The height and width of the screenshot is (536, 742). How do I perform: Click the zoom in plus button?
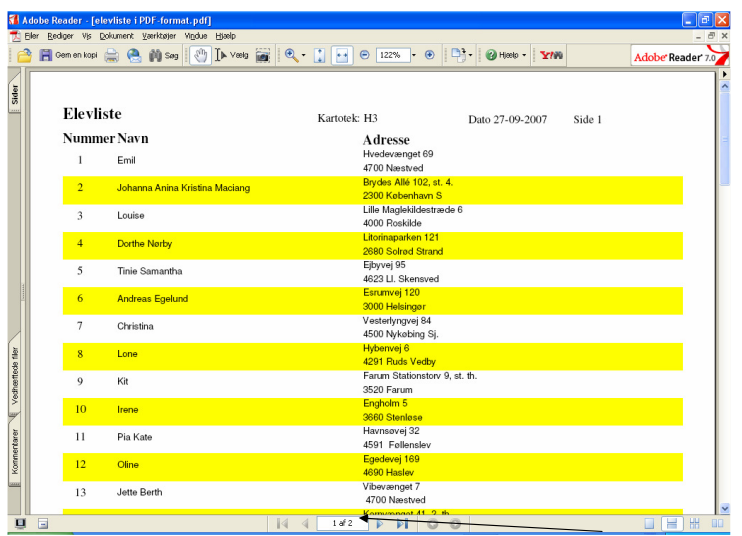coord(430,55)
